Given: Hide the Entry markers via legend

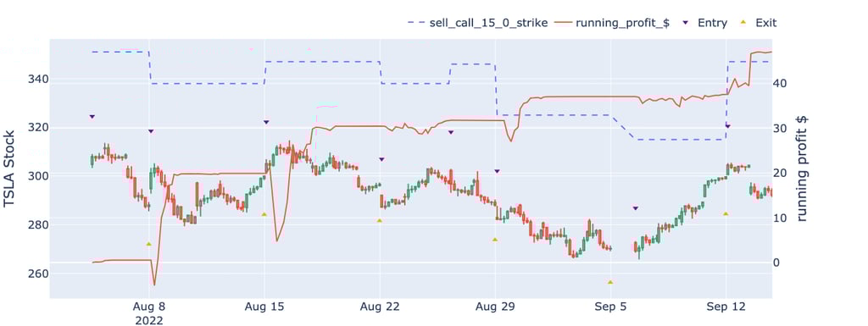Looking at the screenshot, I should 704,23.
